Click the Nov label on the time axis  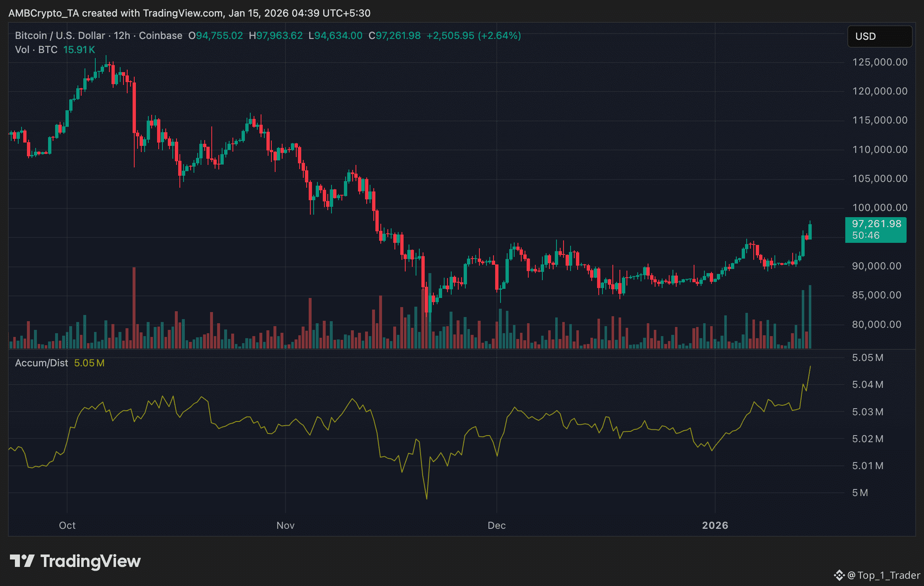pos(285,525)
